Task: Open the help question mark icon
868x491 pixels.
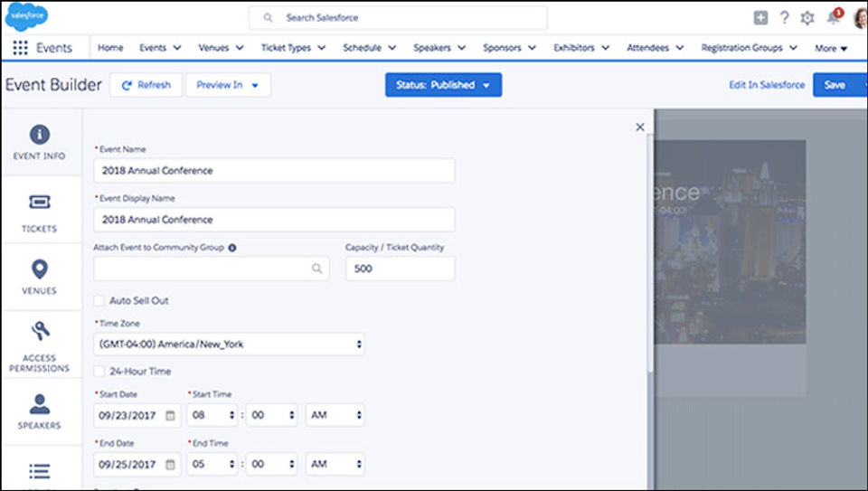Action: point(784,18)
